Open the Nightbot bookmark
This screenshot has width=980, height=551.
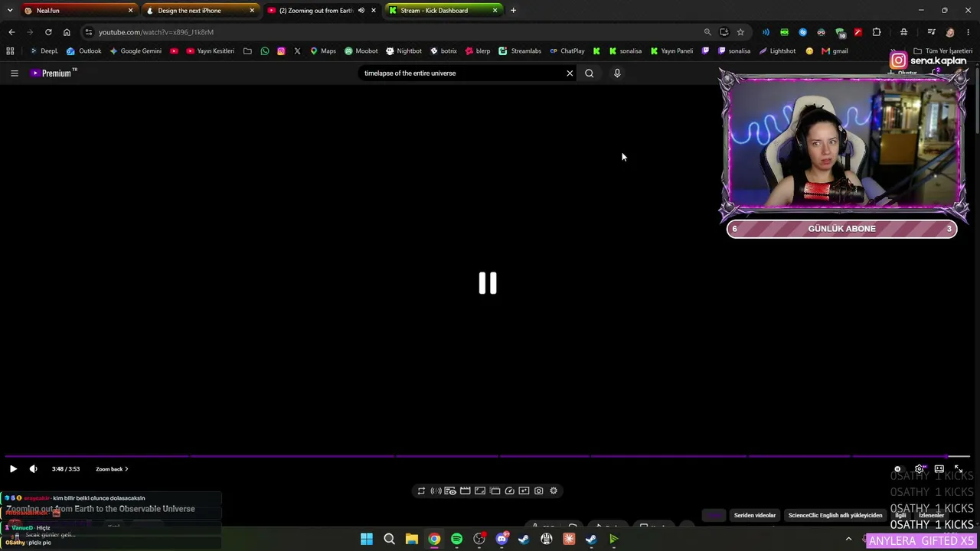(404, 51)
